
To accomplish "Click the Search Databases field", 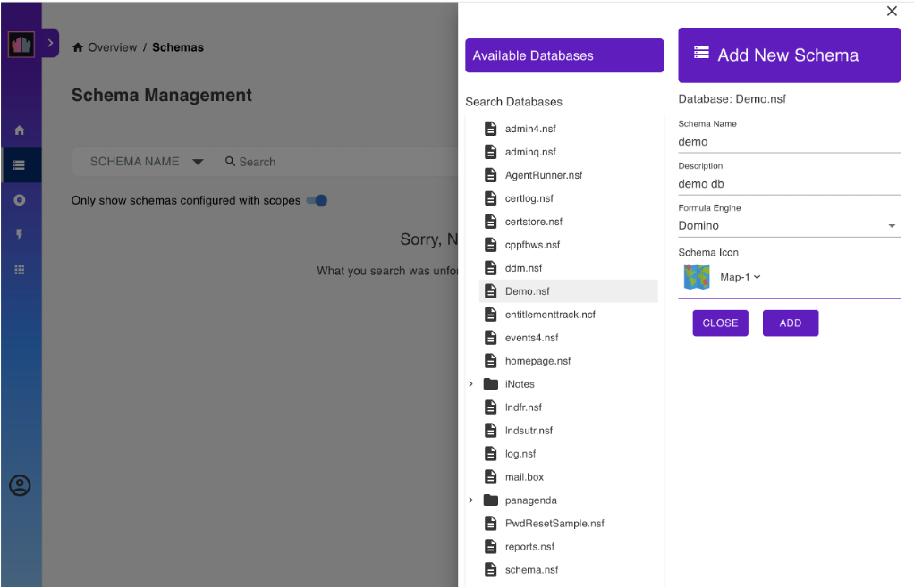I will (564, 102).
